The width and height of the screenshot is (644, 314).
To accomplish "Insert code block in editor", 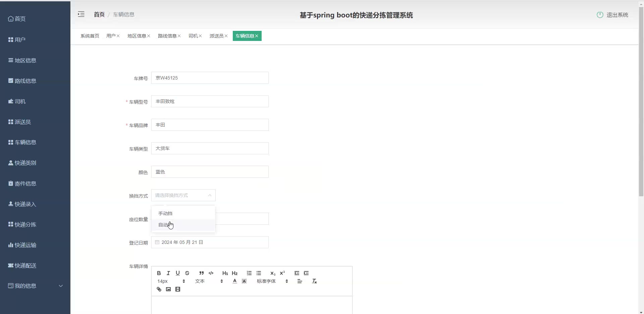I will [x=211, y=273].
